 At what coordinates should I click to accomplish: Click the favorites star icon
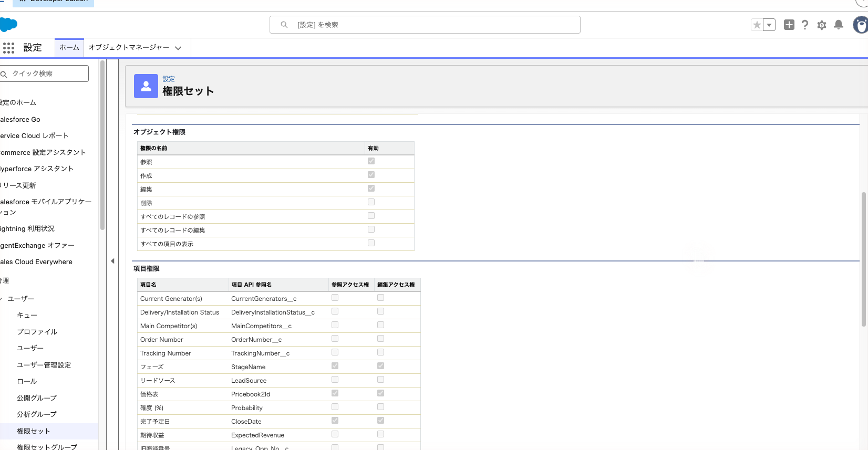click(757, 25)
